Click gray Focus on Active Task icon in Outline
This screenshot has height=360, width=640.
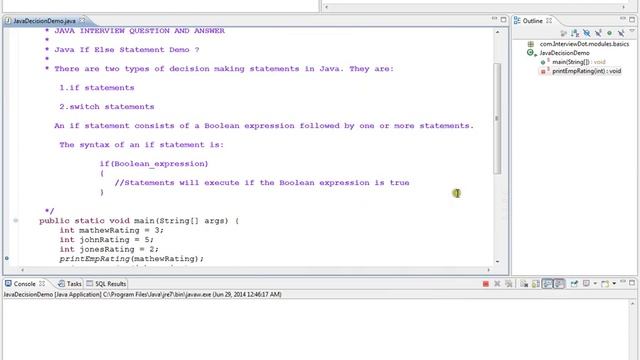point(563,33)
